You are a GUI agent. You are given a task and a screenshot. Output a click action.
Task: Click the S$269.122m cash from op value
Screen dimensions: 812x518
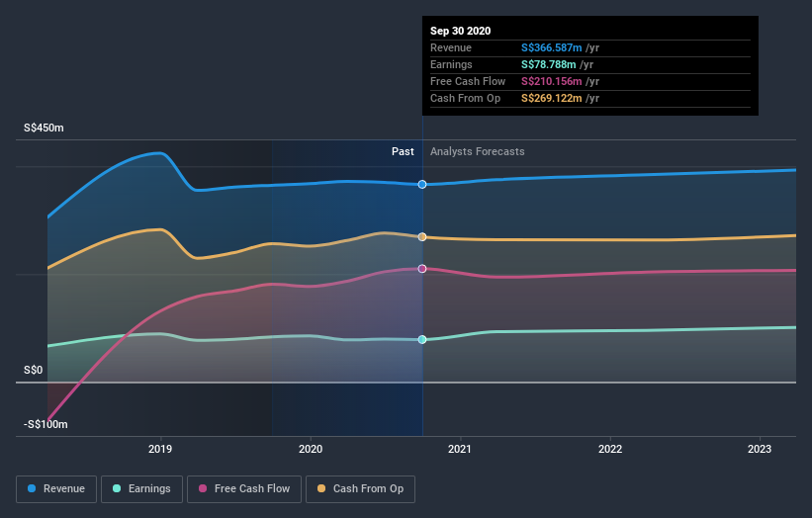pos(552,98)
